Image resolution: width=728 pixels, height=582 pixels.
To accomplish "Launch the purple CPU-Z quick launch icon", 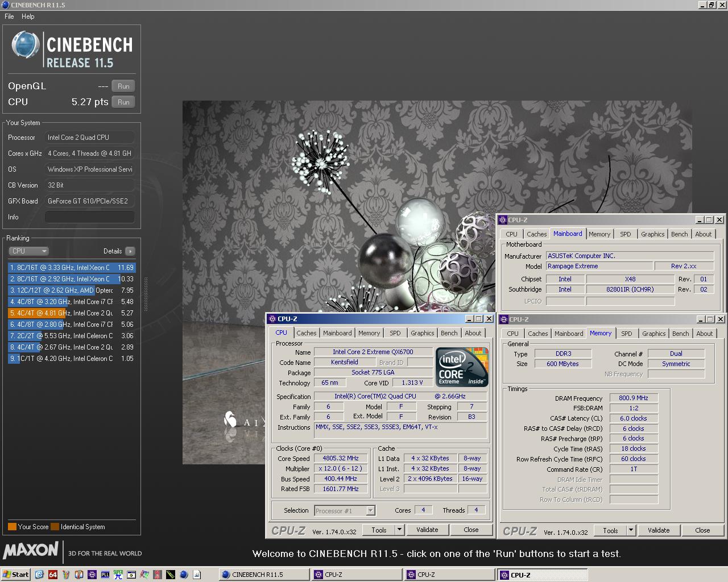I will click(x=92, y=575).
